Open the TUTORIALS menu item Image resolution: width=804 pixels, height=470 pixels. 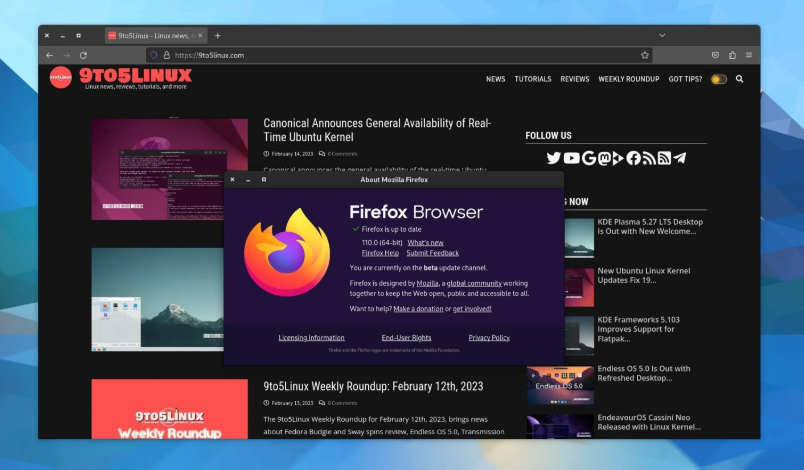tap(533, 79)
